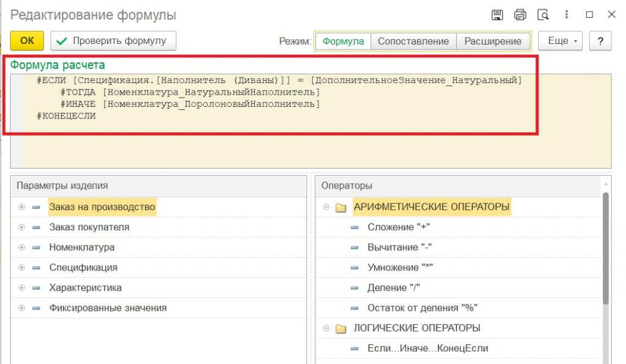
Task: Select Умножение "*" operator
Action: 458,268
